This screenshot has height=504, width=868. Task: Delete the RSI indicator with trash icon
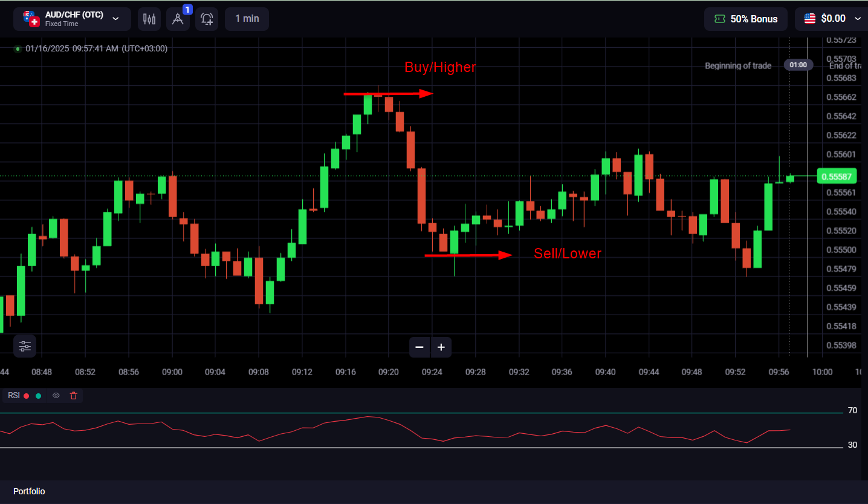(74, 396)
